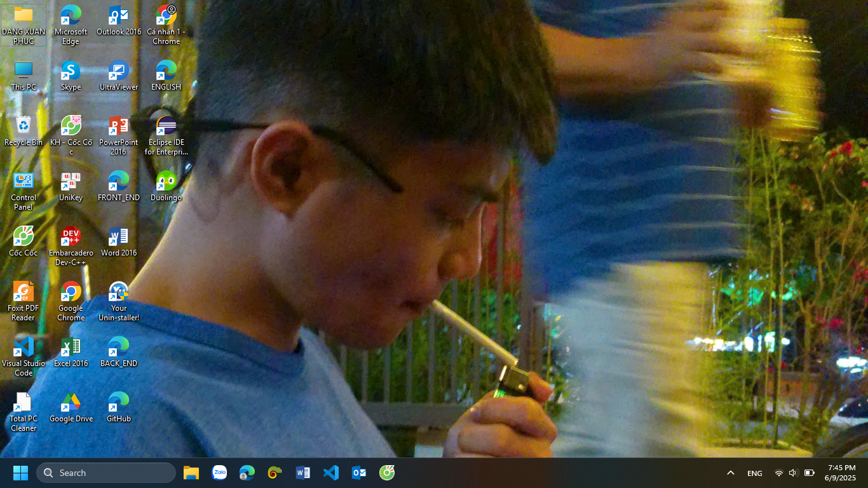
Task: Open the Recycle Bin
Action: (x=24, y=132)
